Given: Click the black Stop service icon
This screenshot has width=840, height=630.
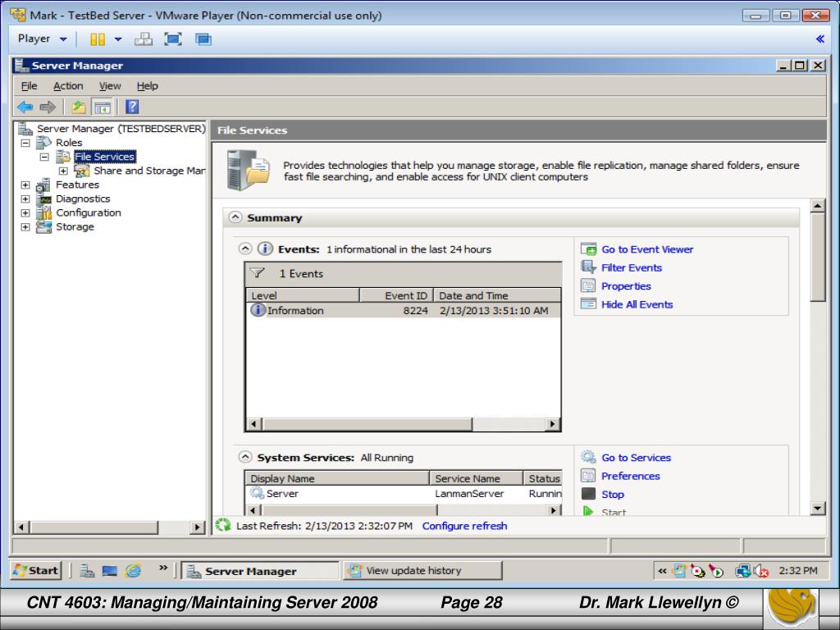Looking at the screenshot, I should click(x=588, y=493).
